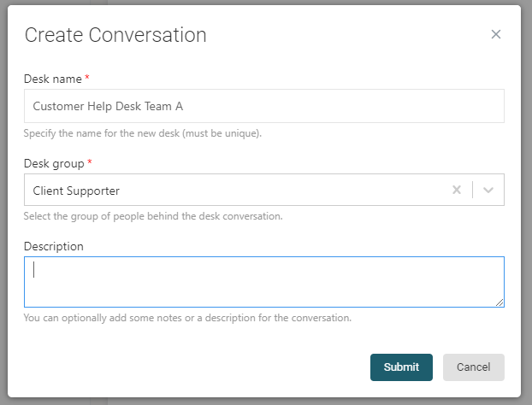Click the Create Conversation title text

coord(115,35)
